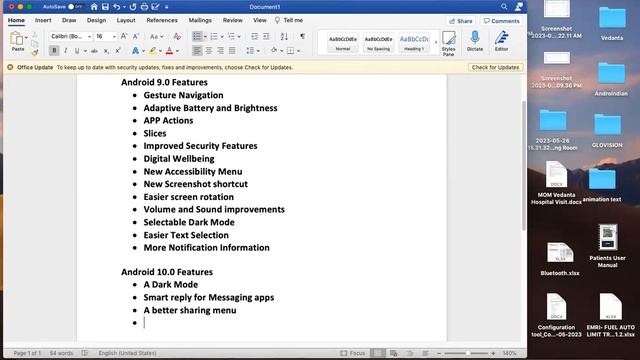Expand the styles gallery arrow
The image size is (640, 360).
pos(436,42)
